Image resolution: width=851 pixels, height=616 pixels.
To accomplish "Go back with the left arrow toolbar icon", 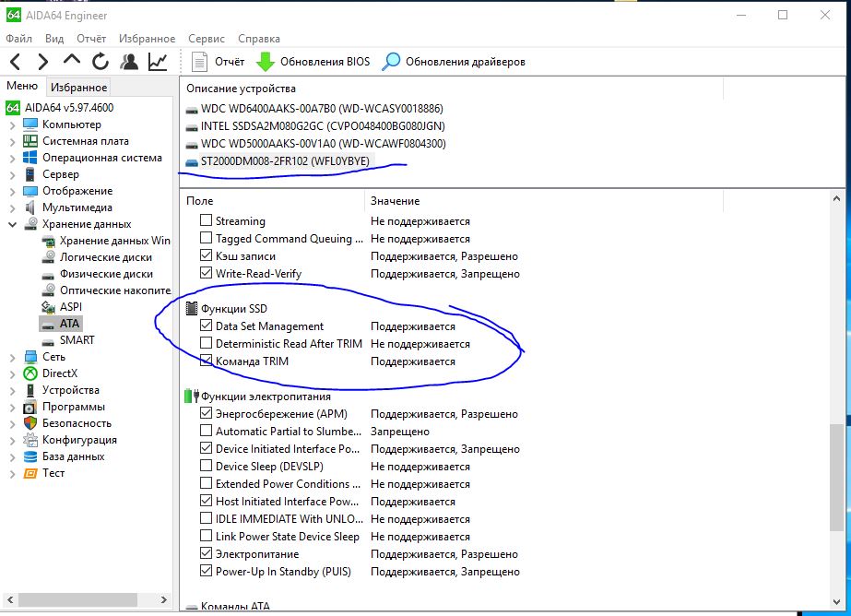I will click(16, 62).
